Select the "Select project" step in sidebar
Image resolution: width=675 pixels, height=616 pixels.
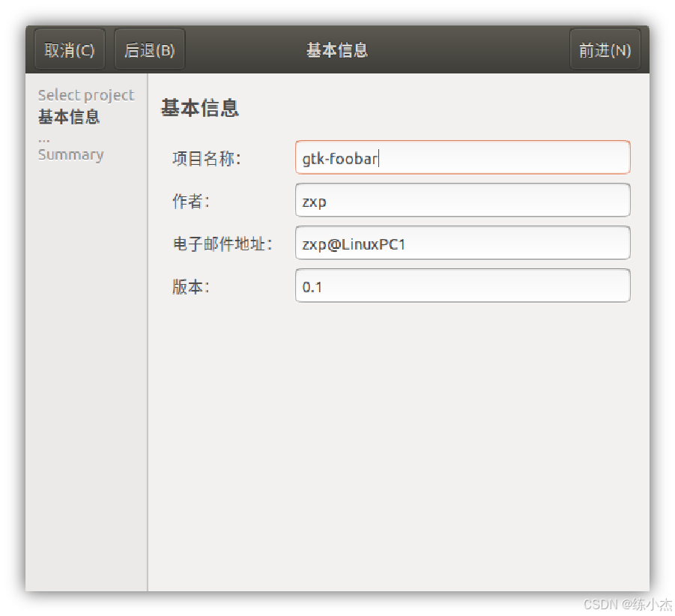tap(86, 95)
